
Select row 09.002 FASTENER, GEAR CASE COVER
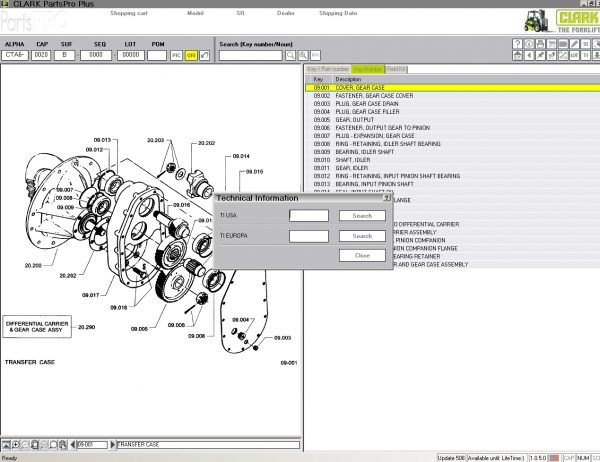(453, 96)
